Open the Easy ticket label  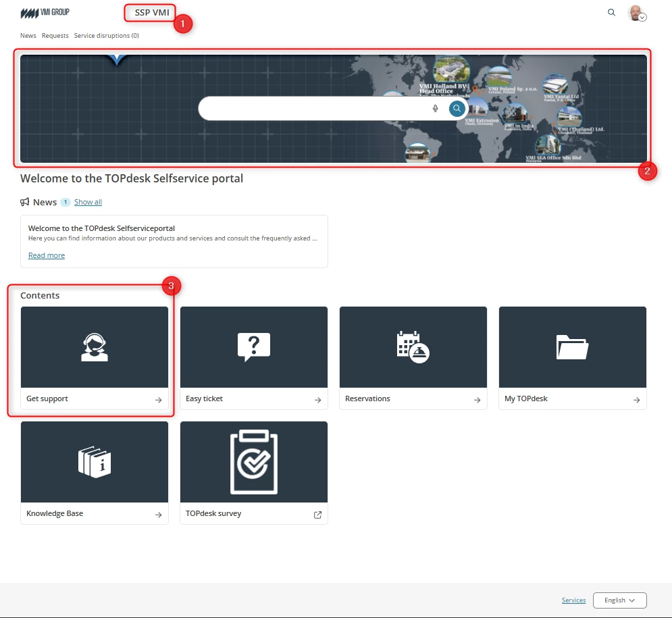(204, 398)
